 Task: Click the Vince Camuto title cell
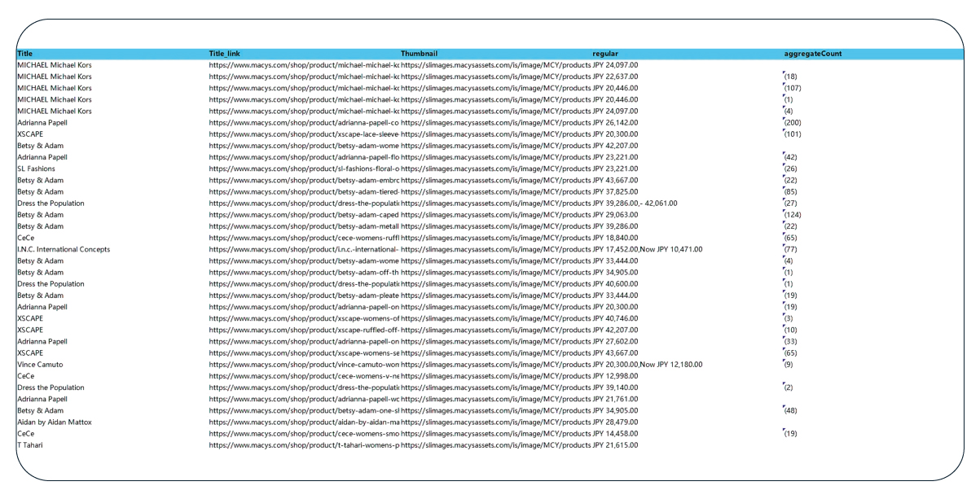39,365
